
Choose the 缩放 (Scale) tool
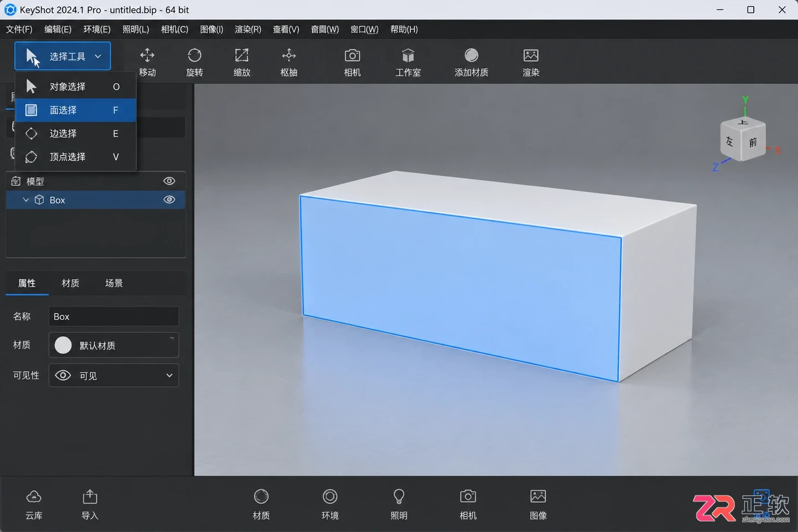pos(242,55)
